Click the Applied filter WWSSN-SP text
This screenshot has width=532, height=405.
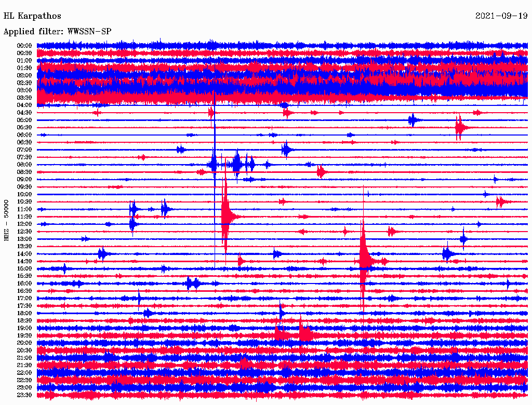pos(57,32)
